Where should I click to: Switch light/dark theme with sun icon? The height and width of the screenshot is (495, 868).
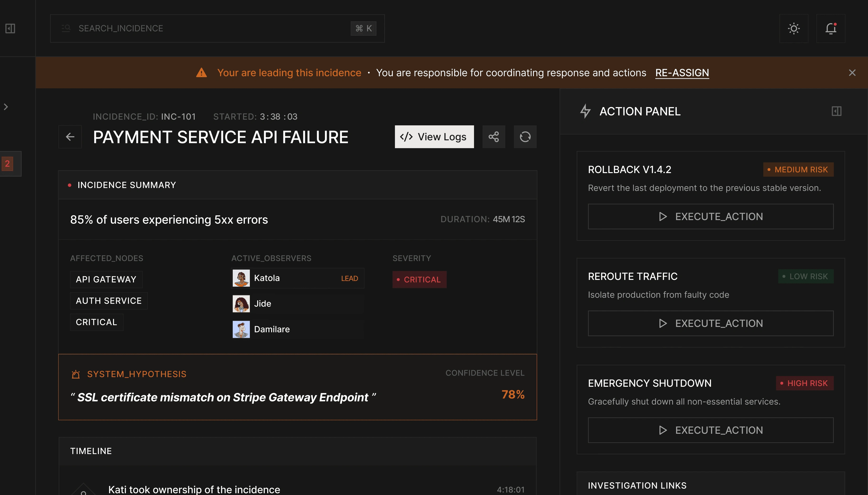[x=793, y=28]
